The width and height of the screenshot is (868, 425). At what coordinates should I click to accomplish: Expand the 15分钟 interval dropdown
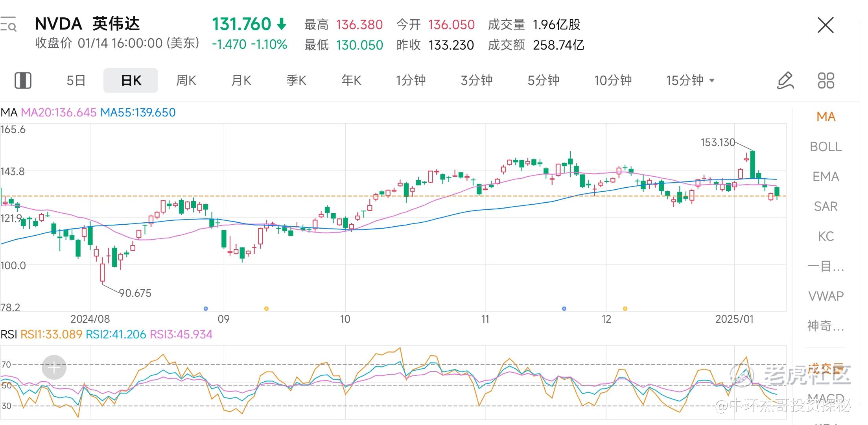click(690, 81)
